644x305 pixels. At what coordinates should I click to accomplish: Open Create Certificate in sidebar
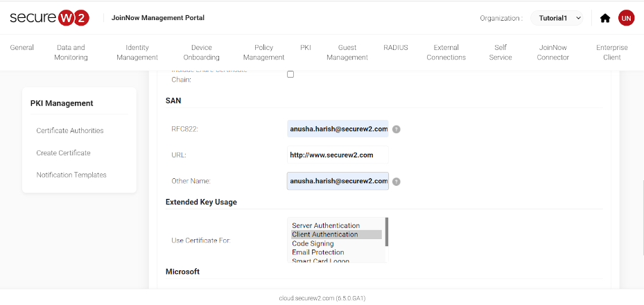(63, 152)
